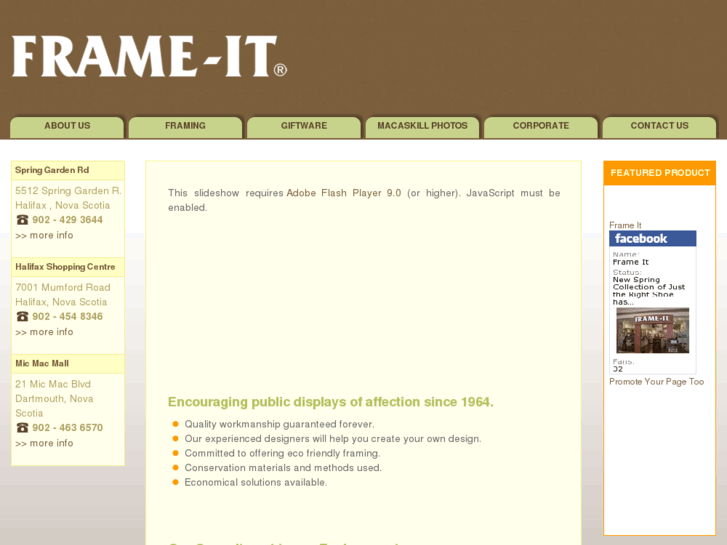Open more info for Spring Garden Rd

[44, 236]
